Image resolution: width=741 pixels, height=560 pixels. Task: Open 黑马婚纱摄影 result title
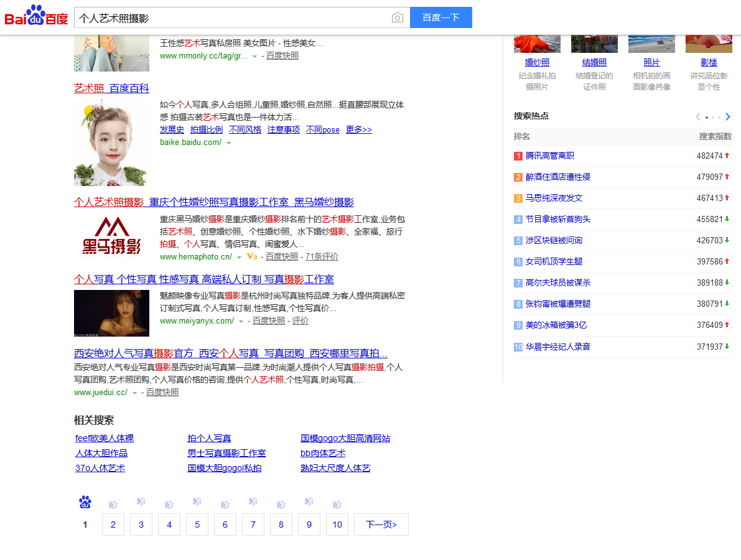(213, 202)
